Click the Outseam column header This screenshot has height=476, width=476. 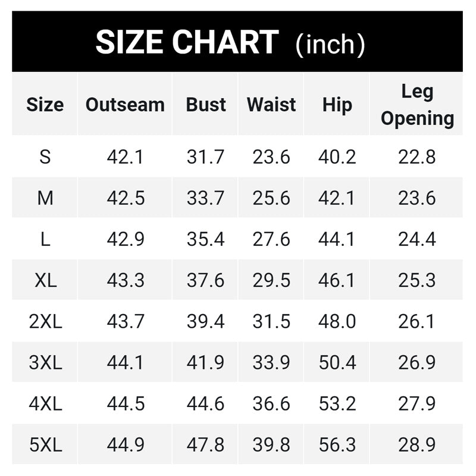tap(125, 105)
